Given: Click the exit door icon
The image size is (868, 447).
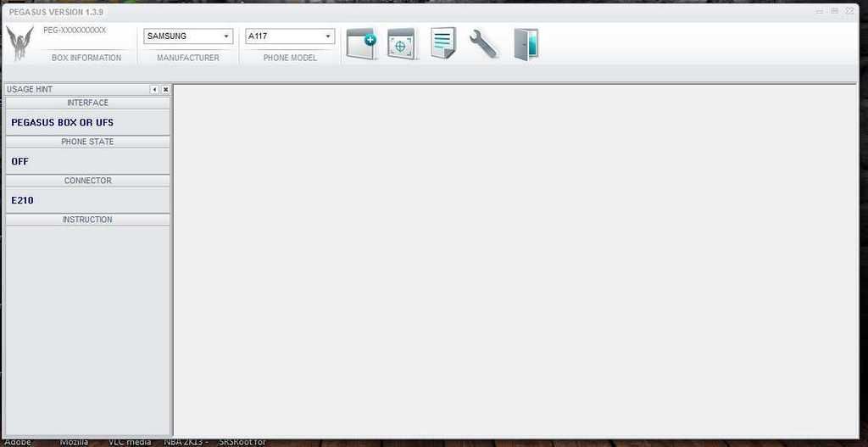Looking at the screenshot, I should click(526, 44).
